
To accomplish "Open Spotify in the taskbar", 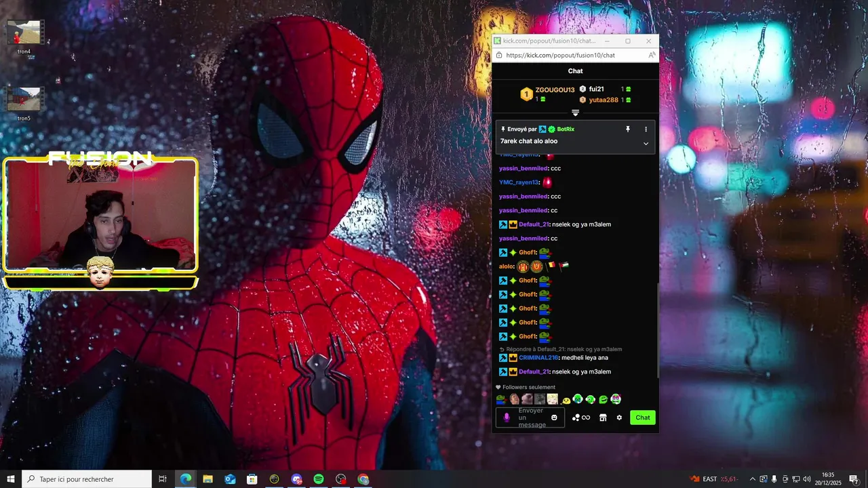I will [319, 479].
